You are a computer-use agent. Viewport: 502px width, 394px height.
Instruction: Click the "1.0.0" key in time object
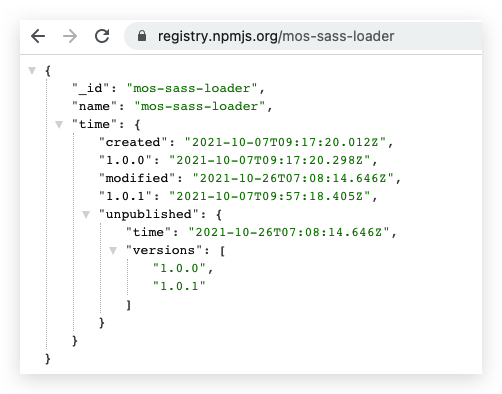click(125, 160)
